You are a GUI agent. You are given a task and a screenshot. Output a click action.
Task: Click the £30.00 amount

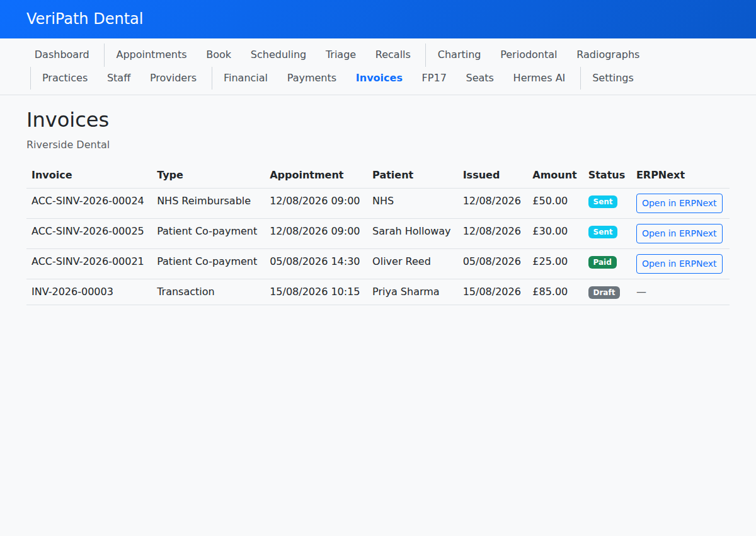pos(550,231)
